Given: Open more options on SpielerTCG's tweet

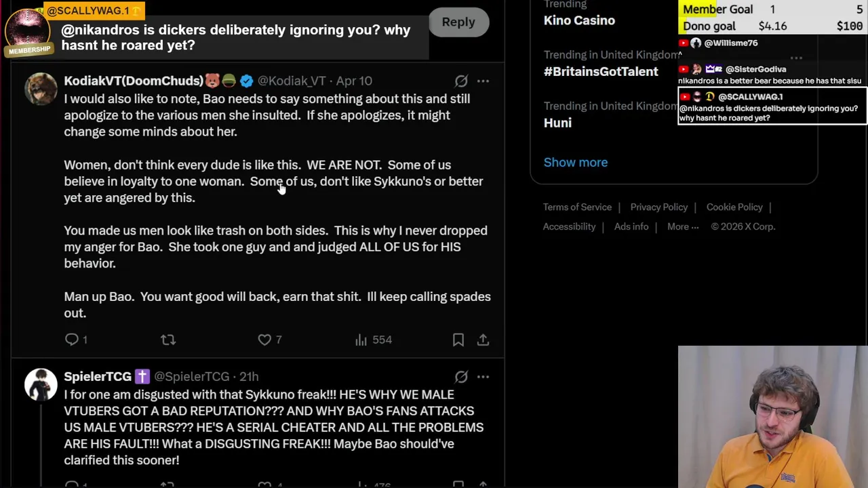Looking at the screenshot, I should [483, 377].
